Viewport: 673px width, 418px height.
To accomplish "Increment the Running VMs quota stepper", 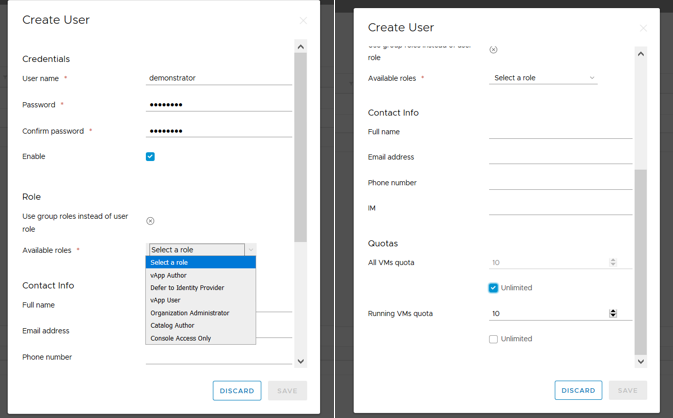I will [x=613, y=311].
